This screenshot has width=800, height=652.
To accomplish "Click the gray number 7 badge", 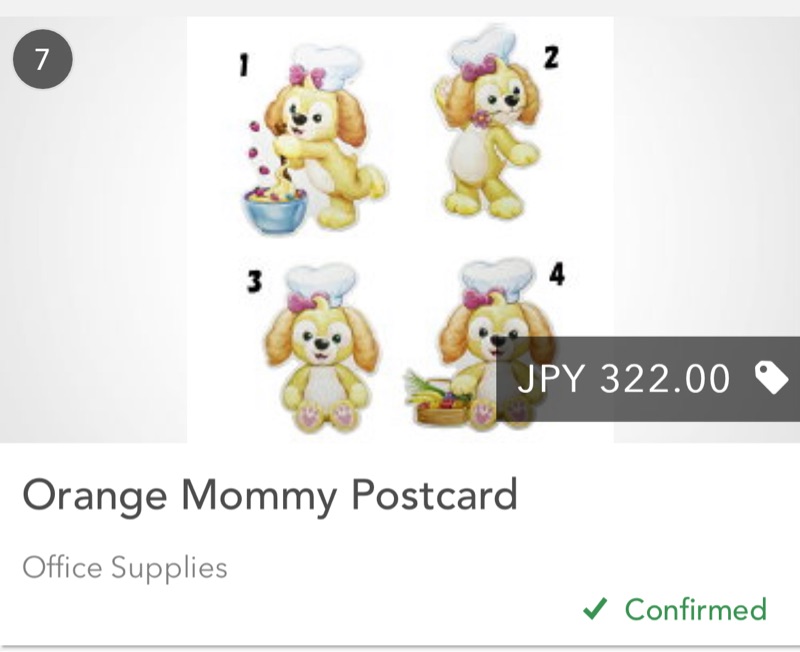I will (x=42, y=60).
